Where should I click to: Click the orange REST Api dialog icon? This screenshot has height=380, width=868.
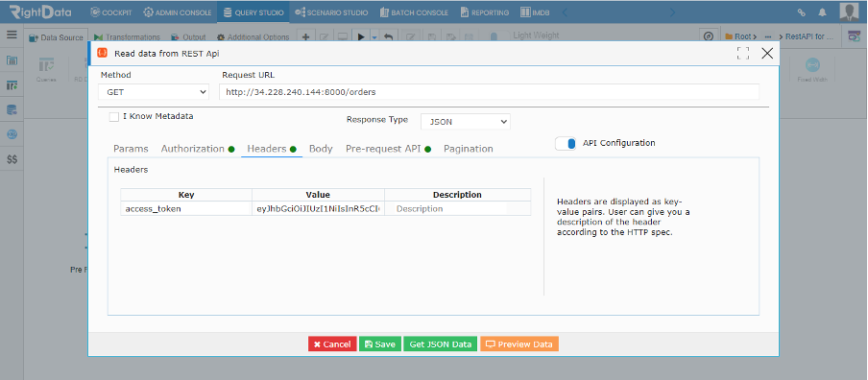point(102,53)
